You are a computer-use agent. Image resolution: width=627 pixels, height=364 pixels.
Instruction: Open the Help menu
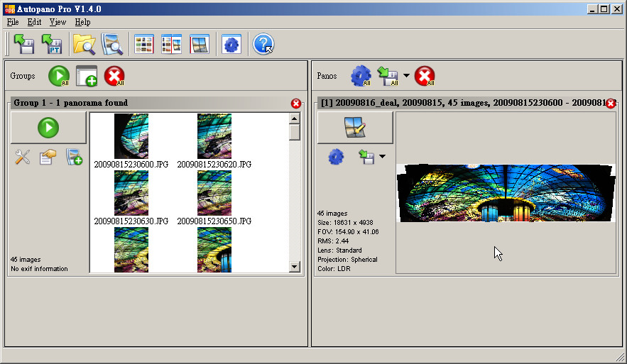pos(83,22)
